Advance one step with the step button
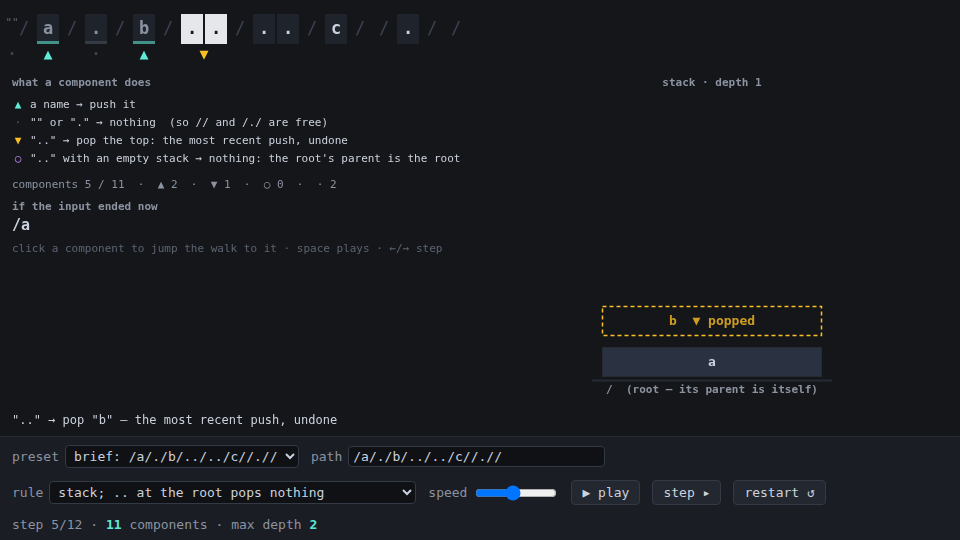Viewport: 960px width, 540px height. tap(686, 493)
